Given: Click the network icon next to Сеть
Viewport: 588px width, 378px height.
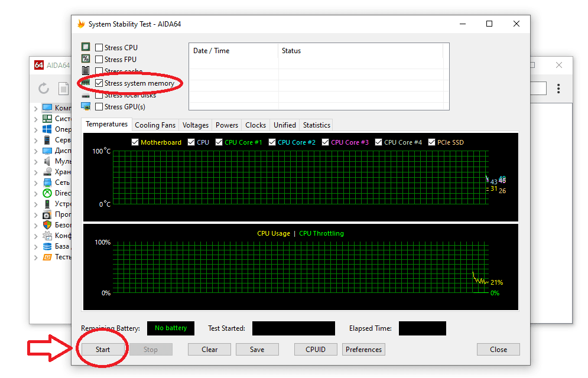Looking at the screenshot, I should pyautogui.click(x=47, y=183).
